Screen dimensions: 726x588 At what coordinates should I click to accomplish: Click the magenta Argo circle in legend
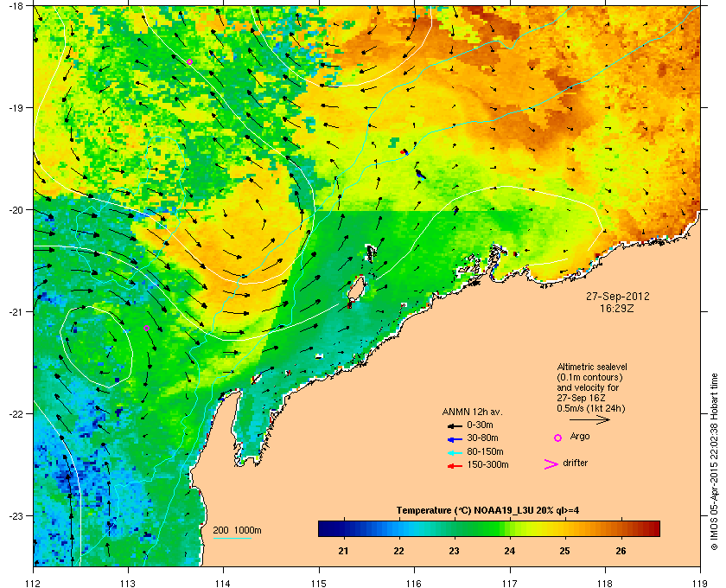tap(558, 438)
